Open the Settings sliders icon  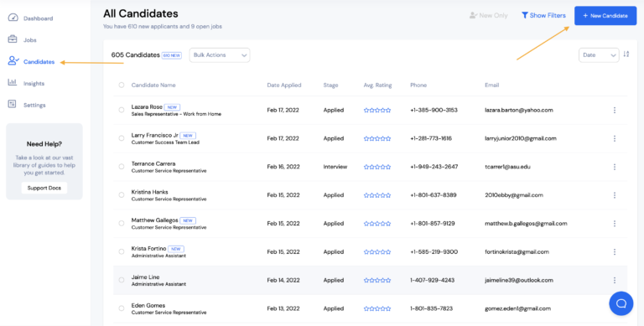point(12,104)
